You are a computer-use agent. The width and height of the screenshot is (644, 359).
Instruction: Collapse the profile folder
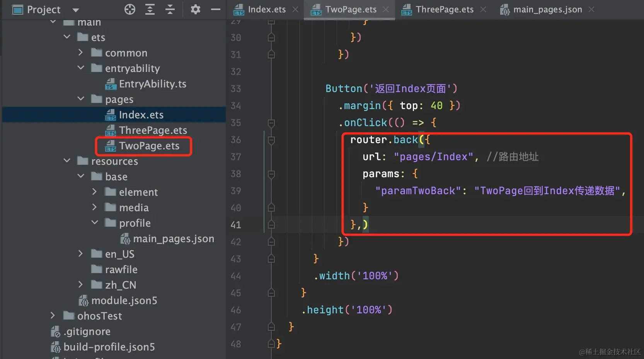pos(95,222)
